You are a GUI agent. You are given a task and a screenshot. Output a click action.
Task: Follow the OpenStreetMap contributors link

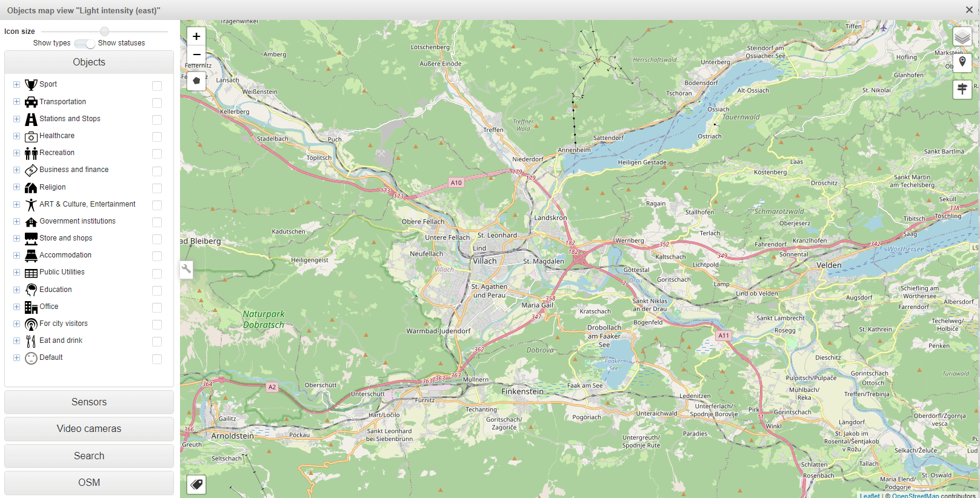[x=915, y=496]
